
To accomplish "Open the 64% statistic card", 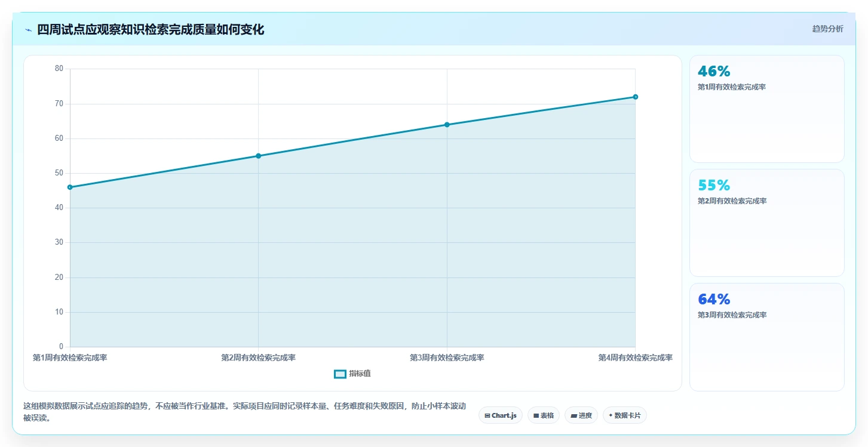I will (767, 337).
